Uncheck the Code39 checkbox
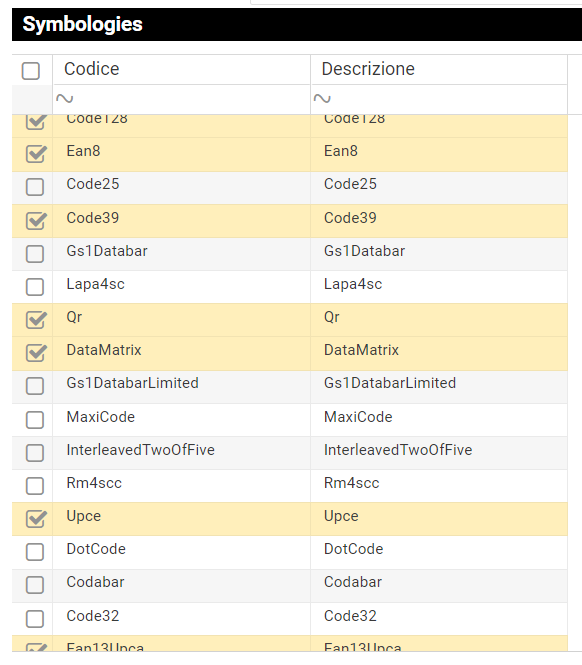The width and height of the screenshot is (582, 665). (x=35, y=221)
